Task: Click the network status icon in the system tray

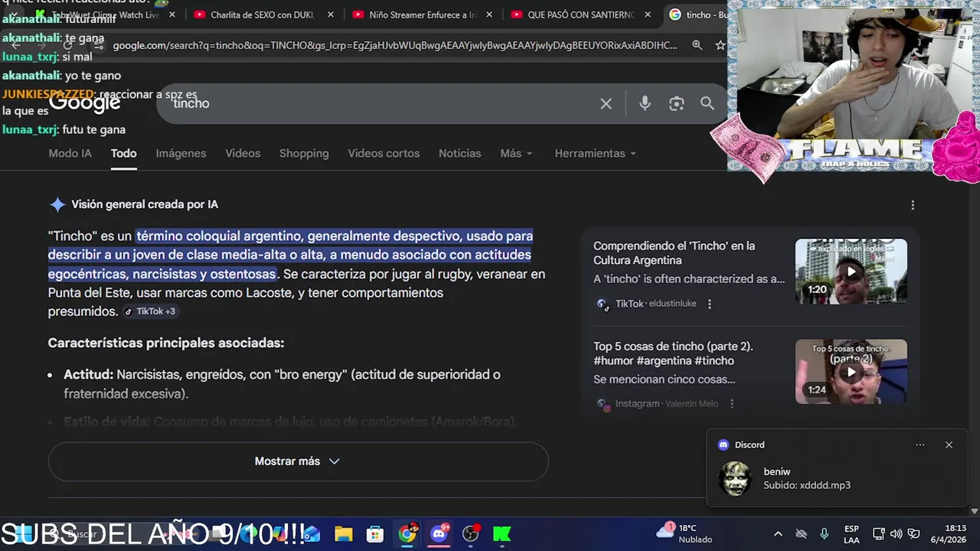Action: click(879, 533)
